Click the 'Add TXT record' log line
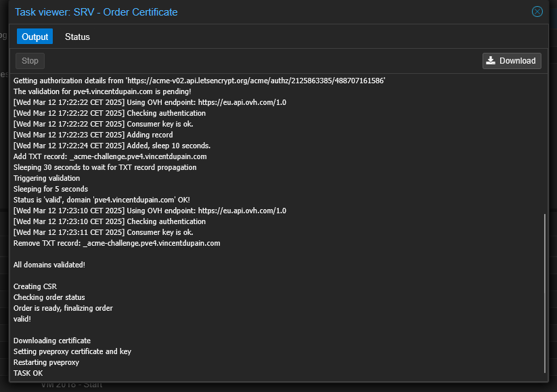This screenshot has width=557, height=392. (x=110, y=156)
